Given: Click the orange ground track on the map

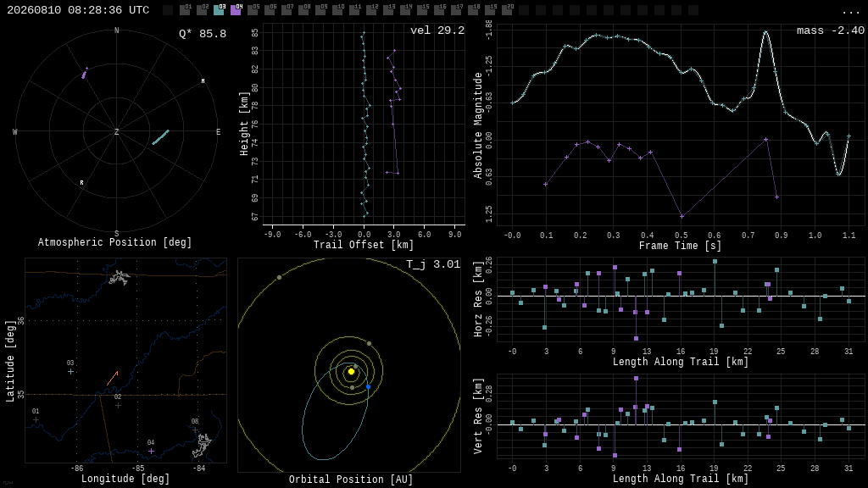Looking at the screenshot, I should [113, 379].
